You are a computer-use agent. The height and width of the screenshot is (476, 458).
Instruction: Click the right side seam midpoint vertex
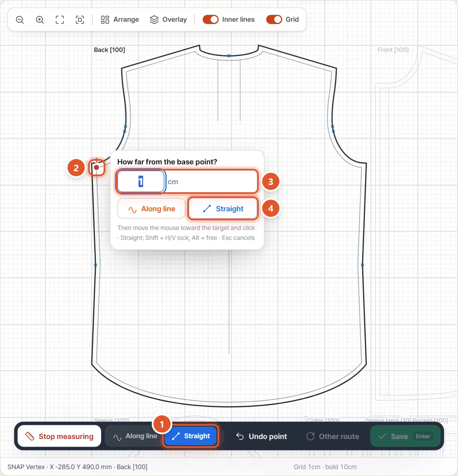point(363,265)
